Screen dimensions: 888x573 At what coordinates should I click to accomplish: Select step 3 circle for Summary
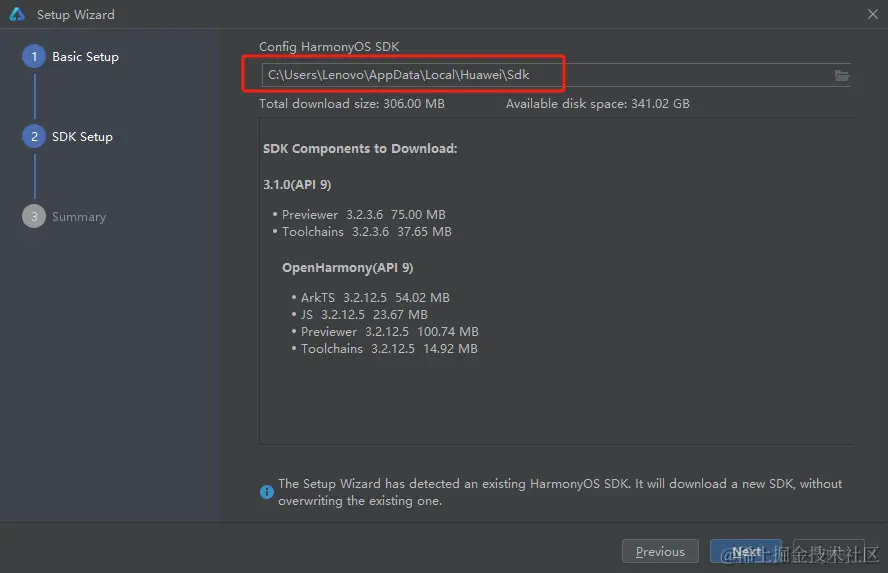tap(34, 216)
